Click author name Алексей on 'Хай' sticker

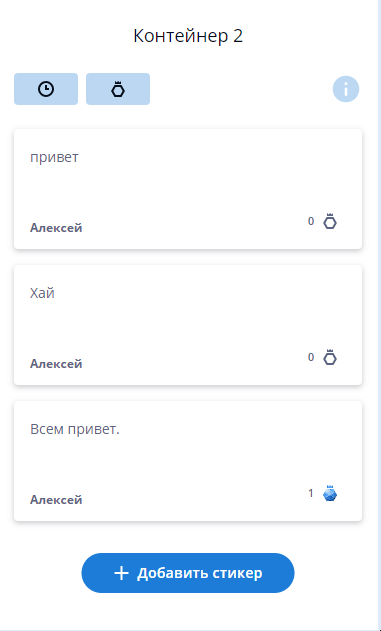(x=56, y=364)
